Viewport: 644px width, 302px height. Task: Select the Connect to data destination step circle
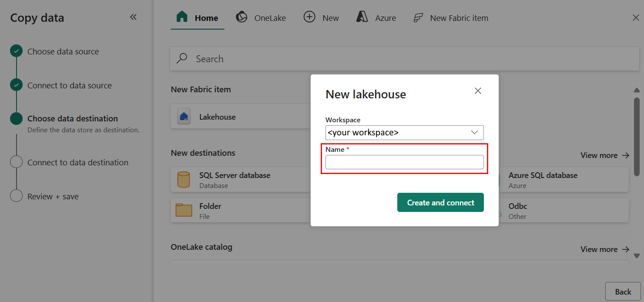pyautogui.click(x=16, y=161)
